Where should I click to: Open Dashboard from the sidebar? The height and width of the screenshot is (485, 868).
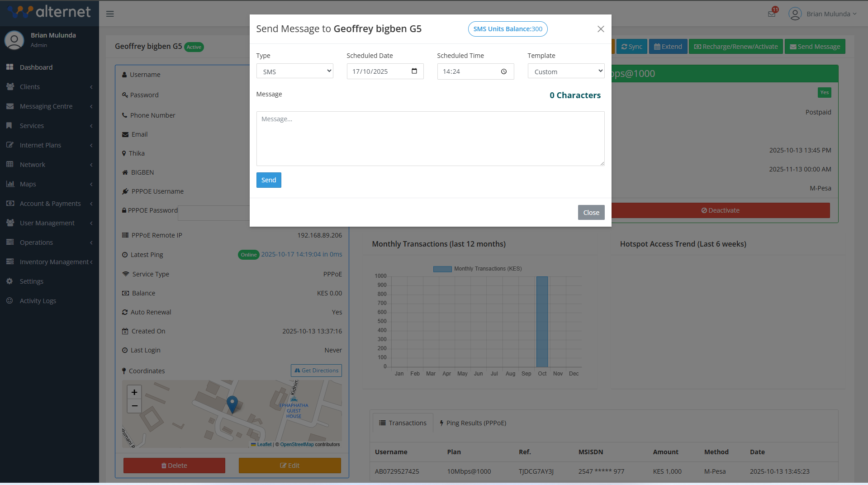(36, 67)
